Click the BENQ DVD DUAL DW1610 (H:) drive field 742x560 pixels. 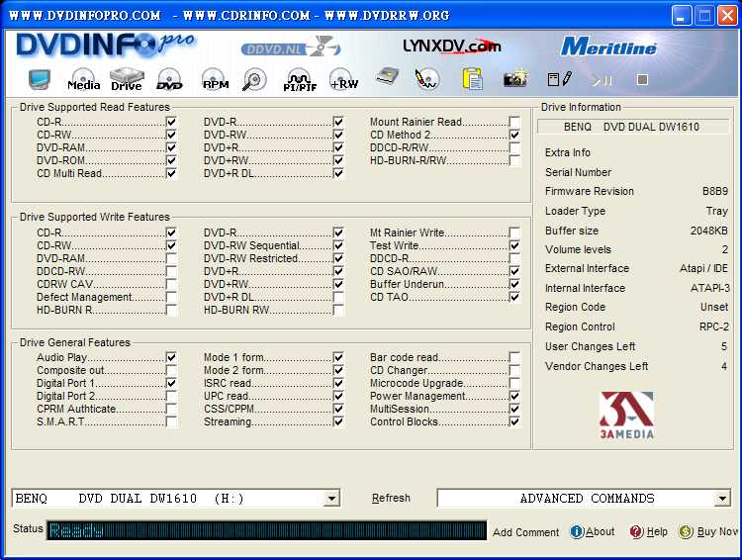175,499
